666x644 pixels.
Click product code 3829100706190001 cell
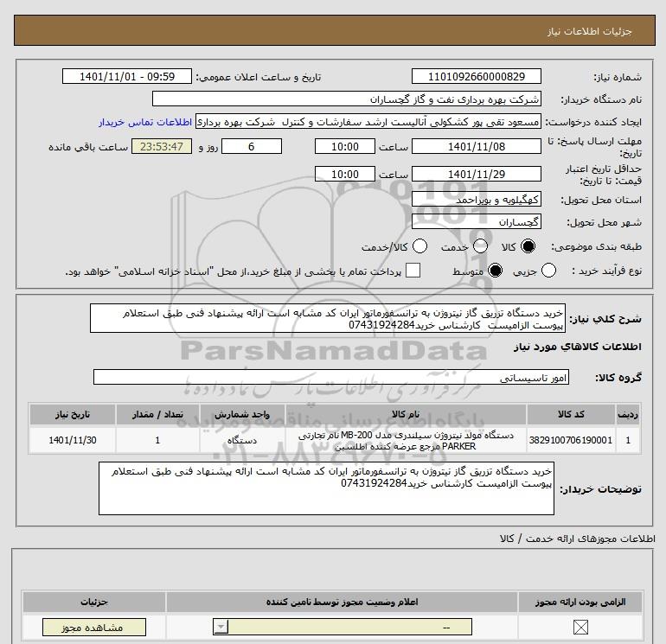[x=571, y=440]
